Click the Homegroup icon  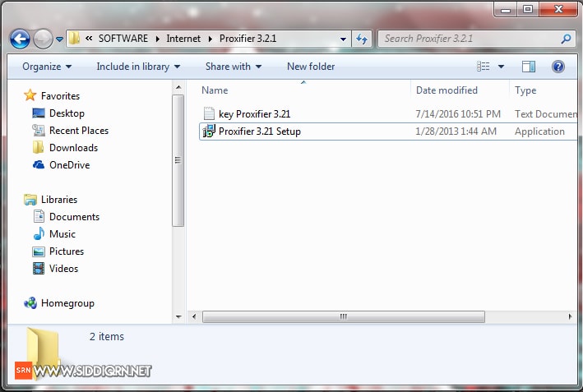click(x=30, y=303)
